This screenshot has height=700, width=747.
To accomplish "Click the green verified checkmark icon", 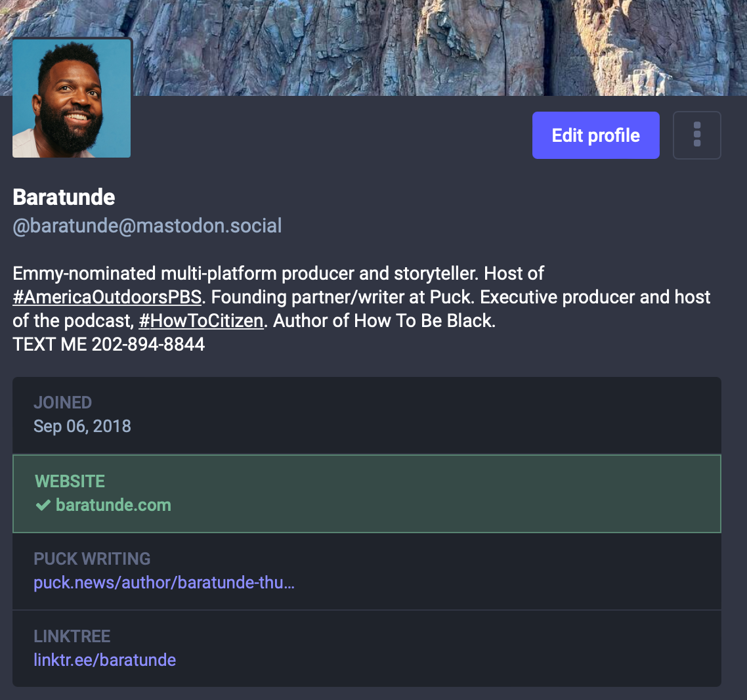I will 43,505.
